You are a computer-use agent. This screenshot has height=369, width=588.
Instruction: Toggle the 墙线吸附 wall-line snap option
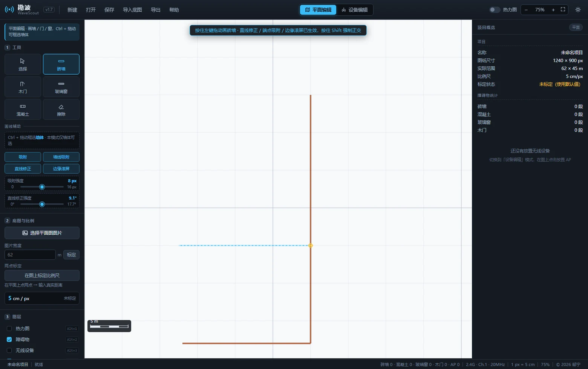point(61,157)
